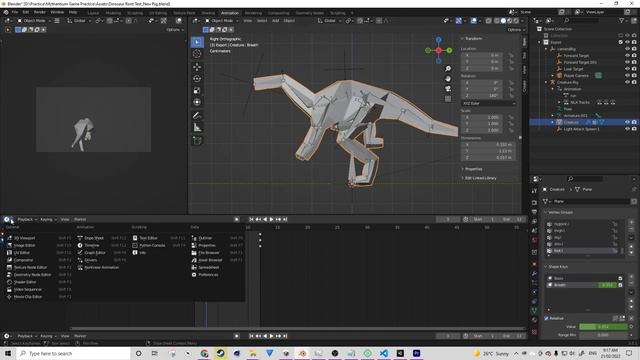The height and width of the screenshot is (360, 640).
Task: Disable Creature render camera toggle
Action: 634,122
